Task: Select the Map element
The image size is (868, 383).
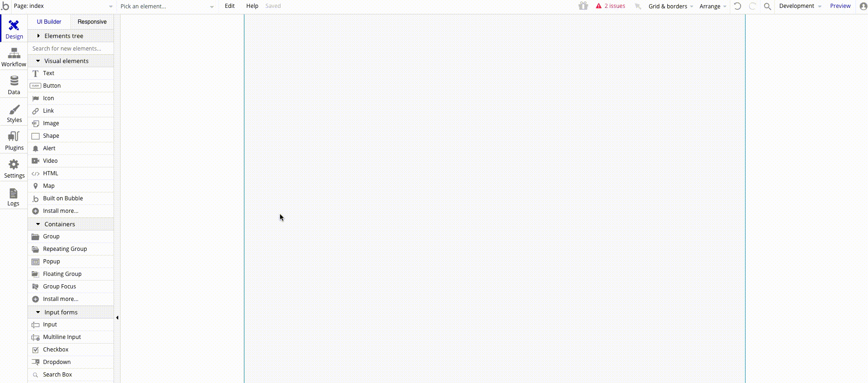Action: pyautogui.click(x=71, y=186)
